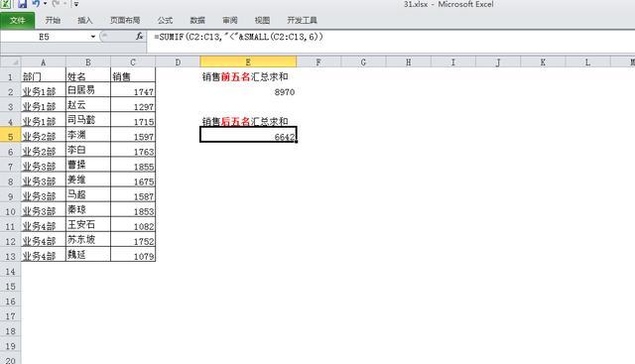This screenshot has width=635, height=364.
Task: Click cell with name 姜维
Action: coord(88,181)
